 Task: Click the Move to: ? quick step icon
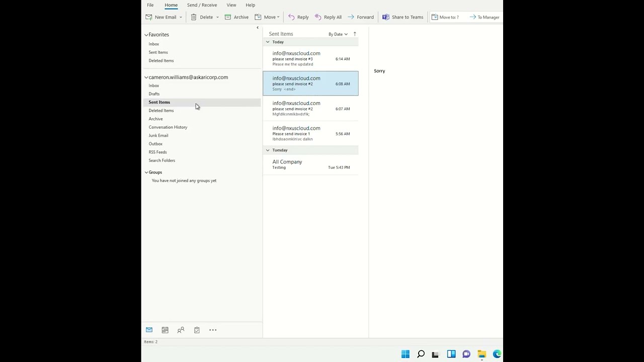(435, 17)
